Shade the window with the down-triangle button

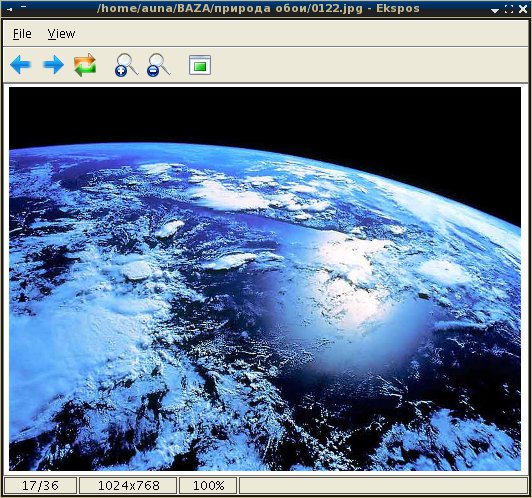[495, 10]
